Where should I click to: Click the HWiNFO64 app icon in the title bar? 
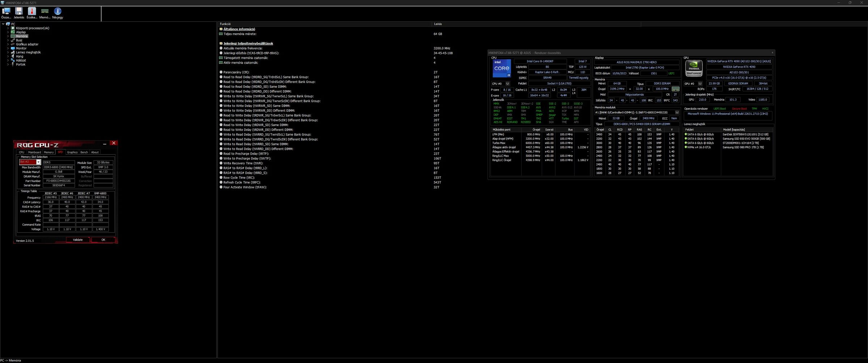(x=3, y=3)
